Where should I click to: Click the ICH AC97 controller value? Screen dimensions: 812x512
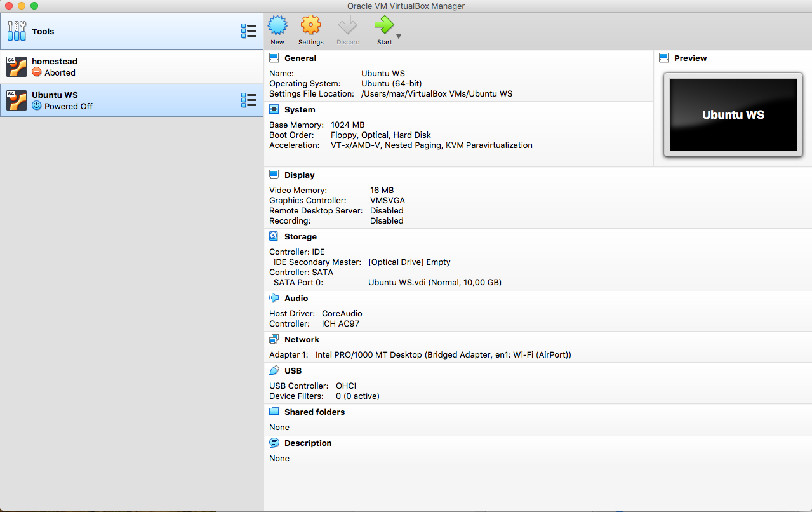(x=340, y=323)
